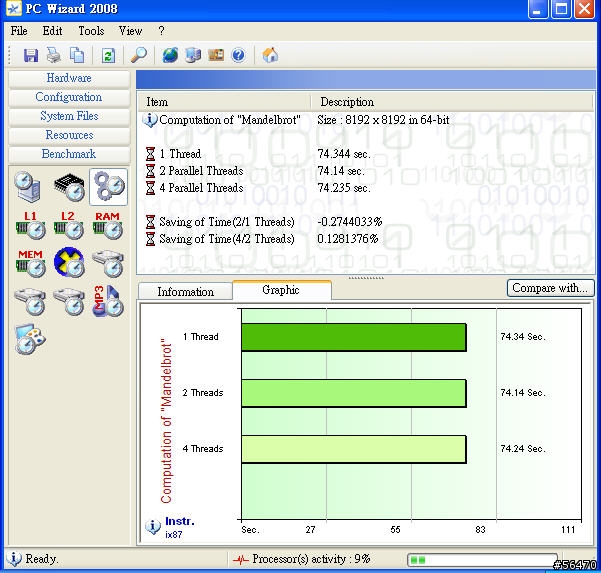The image size is (601, 573).
Task: Click the Save icon in toolbar
Action: (x=31, y=55)
